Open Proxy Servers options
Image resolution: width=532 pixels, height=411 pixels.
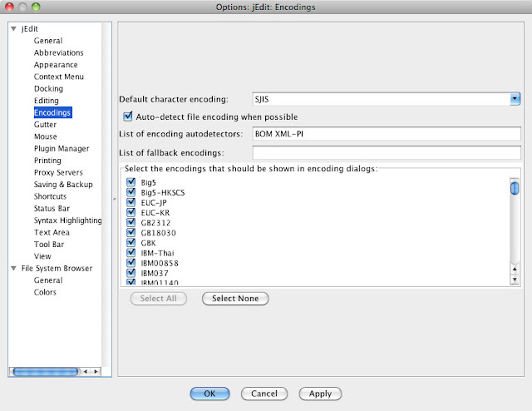click(58, 172)
